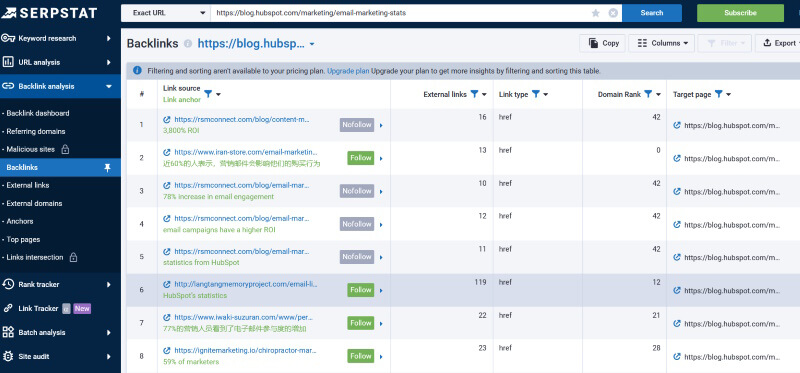Screen dimensions: 800x373
Task: Open Anchors in sidebar
Action: point(20,221)
